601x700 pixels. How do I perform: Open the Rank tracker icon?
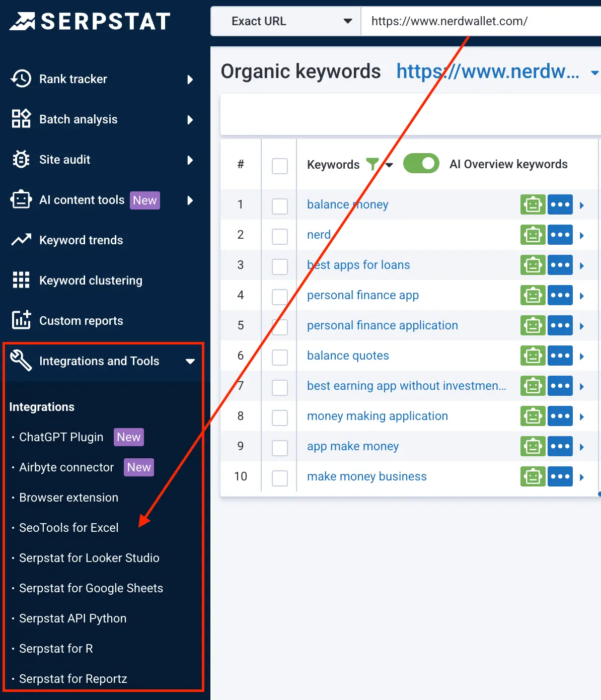pos(21,79)
